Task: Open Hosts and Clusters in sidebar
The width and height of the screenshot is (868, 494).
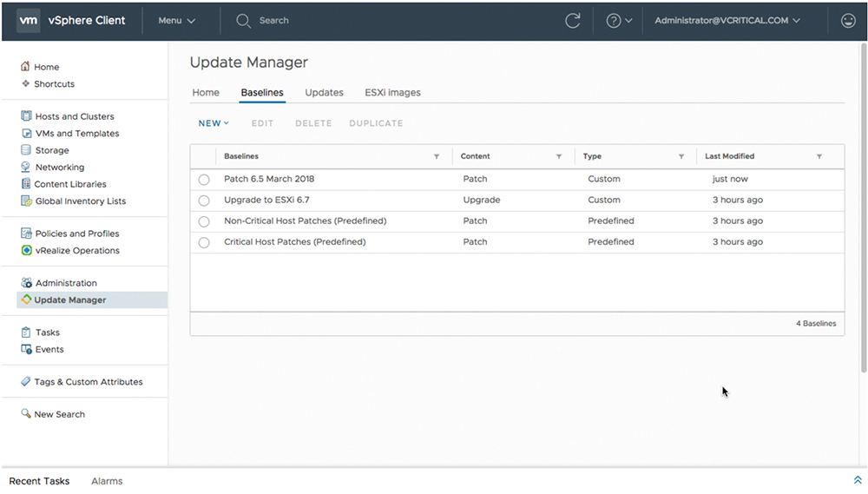Action: (x=75, y=116)
